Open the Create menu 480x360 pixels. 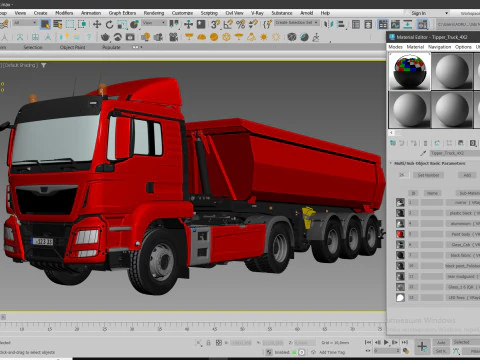[x=40, y=13]
